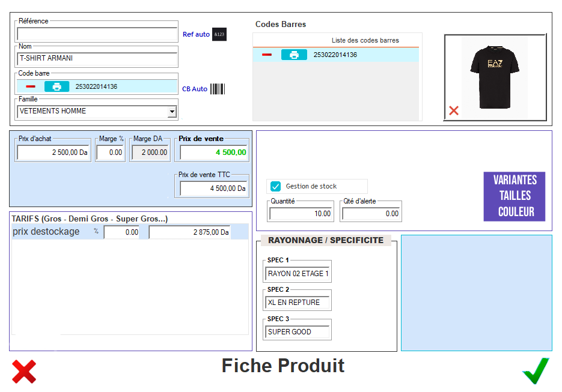
Task: Uncheck the Gestion de stock checkbox
Action: click(x=275, y=186)
